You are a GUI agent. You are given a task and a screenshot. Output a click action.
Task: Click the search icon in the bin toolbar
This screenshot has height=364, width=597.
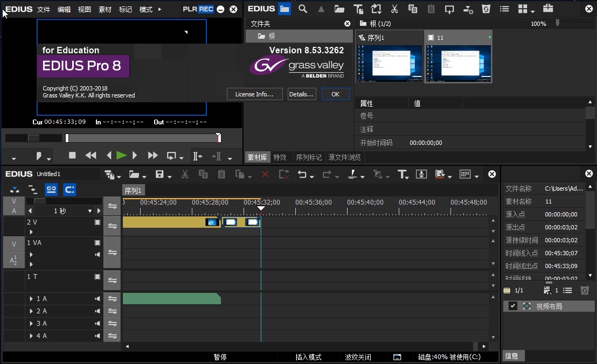click(x=303, y=9)
